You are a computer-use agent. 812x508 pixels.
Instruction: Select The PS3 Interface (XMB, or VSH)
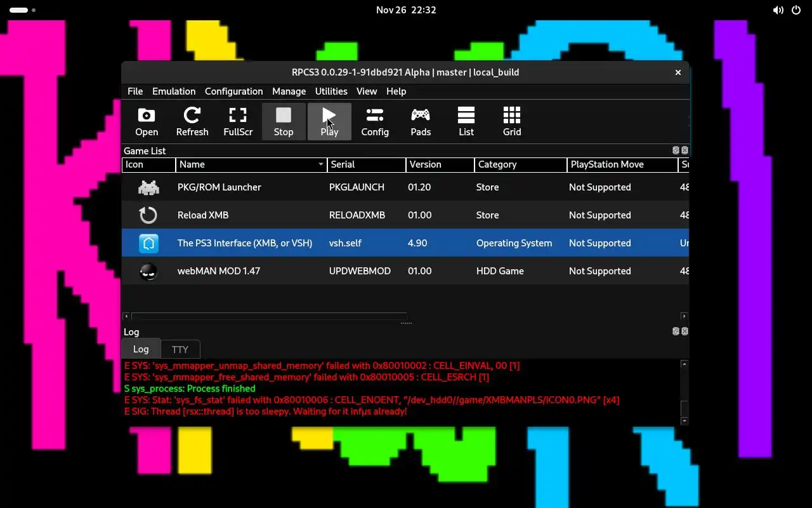[245, 243]
